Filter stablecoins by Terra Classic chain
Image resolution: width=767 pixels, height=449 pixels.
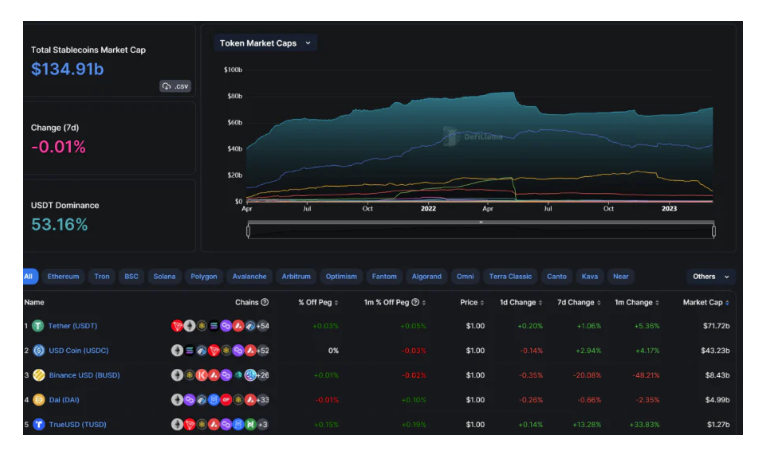point(510,276)
